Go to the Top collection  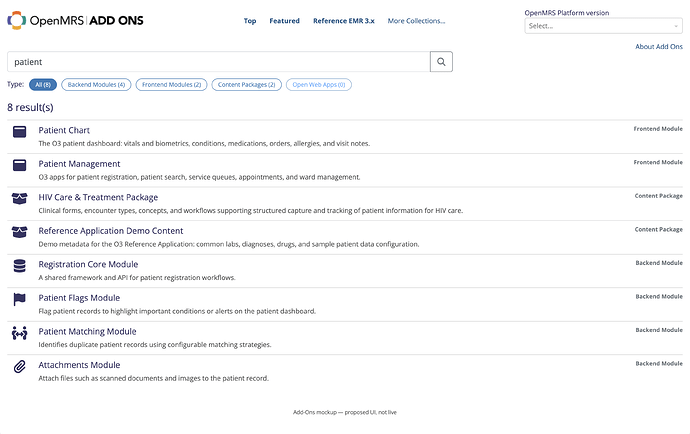point(250,21)
